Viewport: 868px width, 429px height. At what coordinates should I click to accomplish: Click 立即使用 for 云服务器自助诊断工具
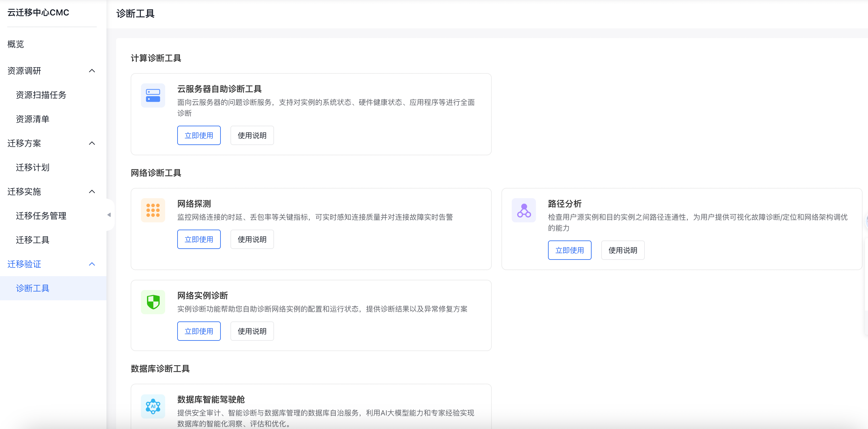pos(199,136)
